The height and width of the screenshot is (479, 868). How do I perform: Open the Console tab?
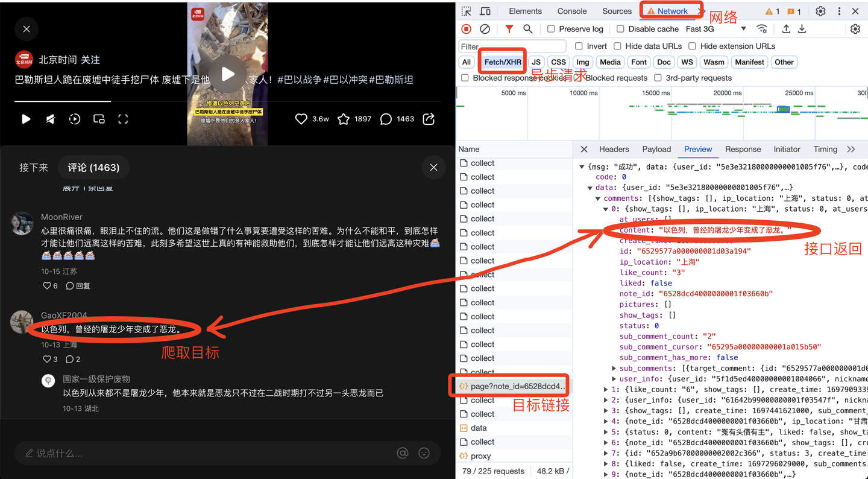coord(572,11)
